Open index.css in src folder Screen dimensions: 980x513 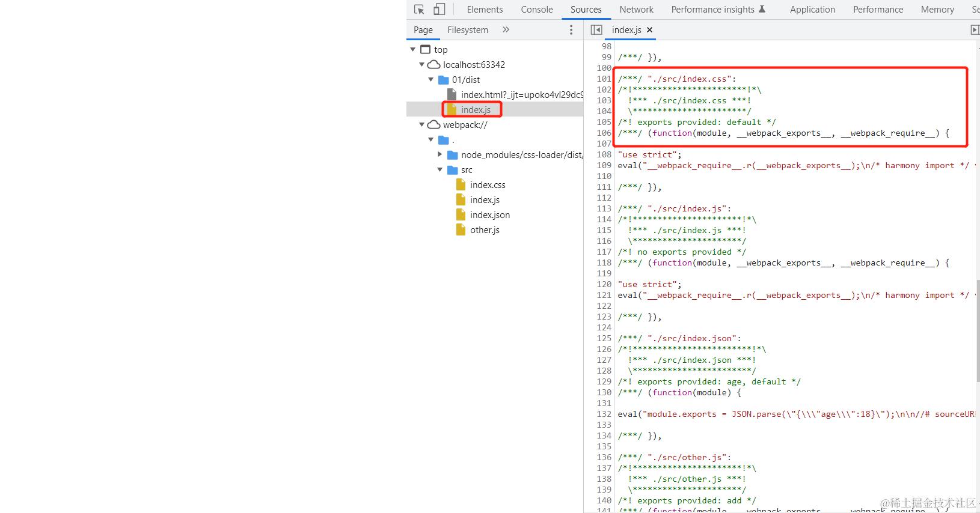coord(488,184)
